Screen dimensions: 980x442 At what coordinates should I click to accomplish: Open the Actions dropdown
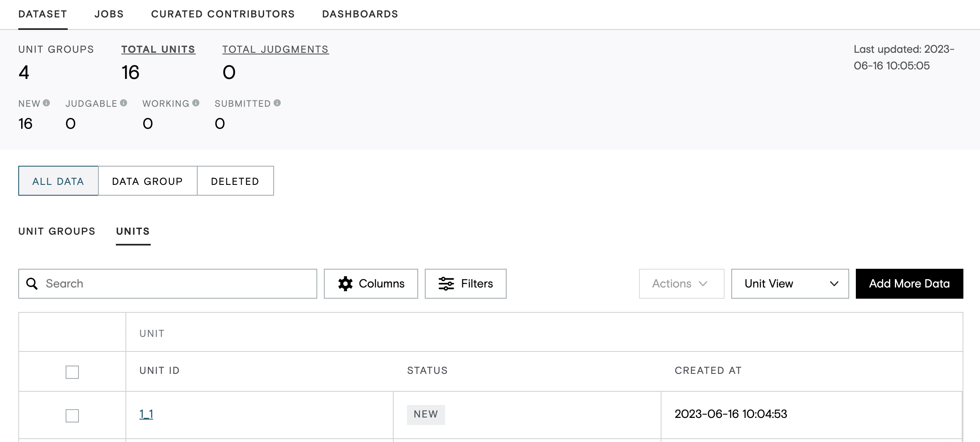pyautogui.click(x=681, y=284)
